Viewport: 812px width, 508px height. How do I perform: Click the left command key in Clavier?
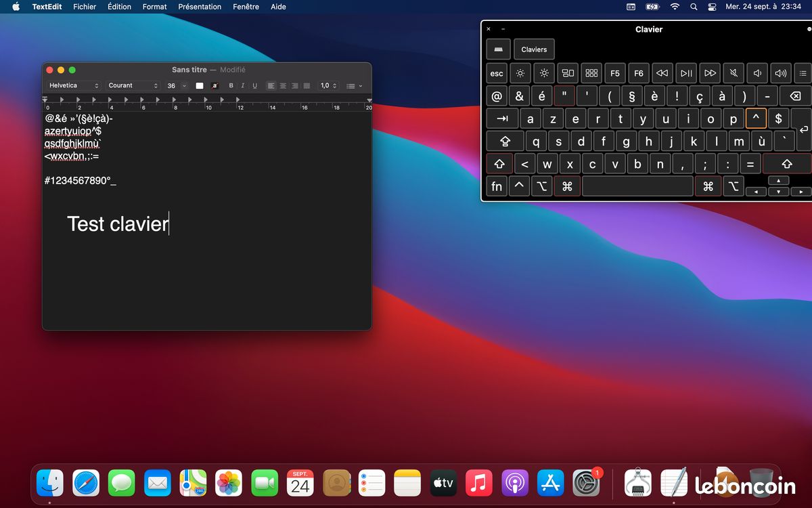567,186
